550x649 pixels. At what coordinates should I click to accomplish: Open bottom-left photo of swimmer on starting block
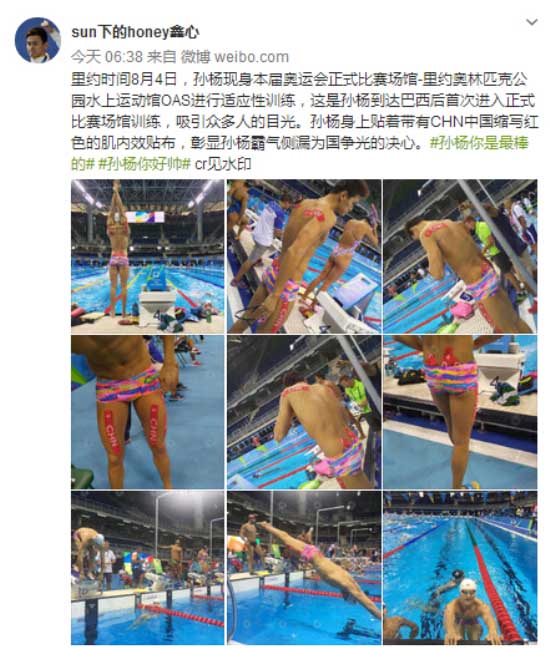click(x=148, y=568)
